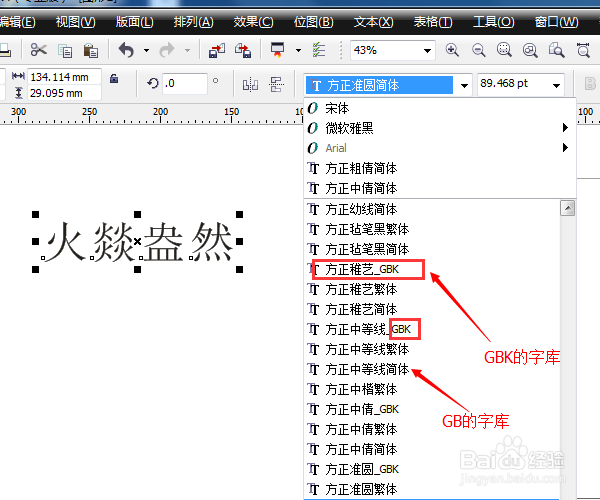Click the Cut scissors icon
The image size is (600, 500).
coord(38,50)
